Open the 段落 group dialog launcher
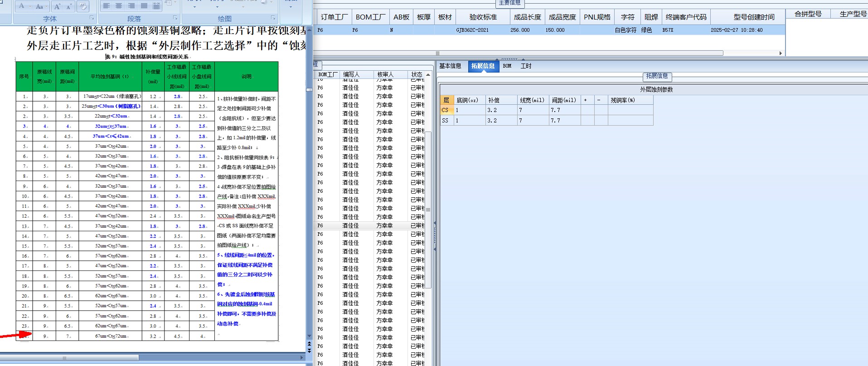Image resolution: width=868 pixels, height=366 pixels. pos(175,18)
